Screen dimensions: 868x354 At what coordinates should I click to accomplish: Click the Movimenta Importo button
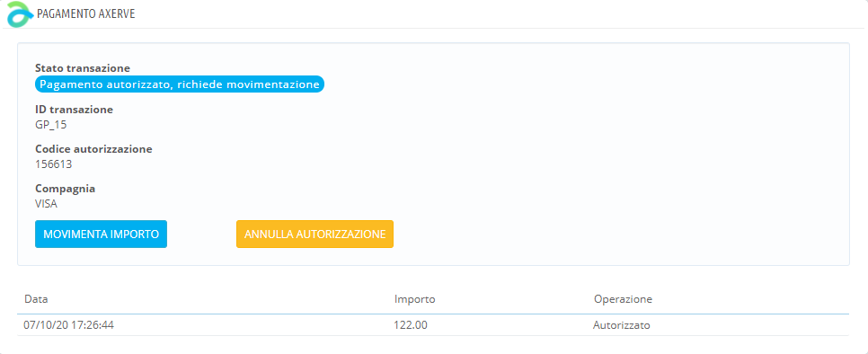(101, 234)
